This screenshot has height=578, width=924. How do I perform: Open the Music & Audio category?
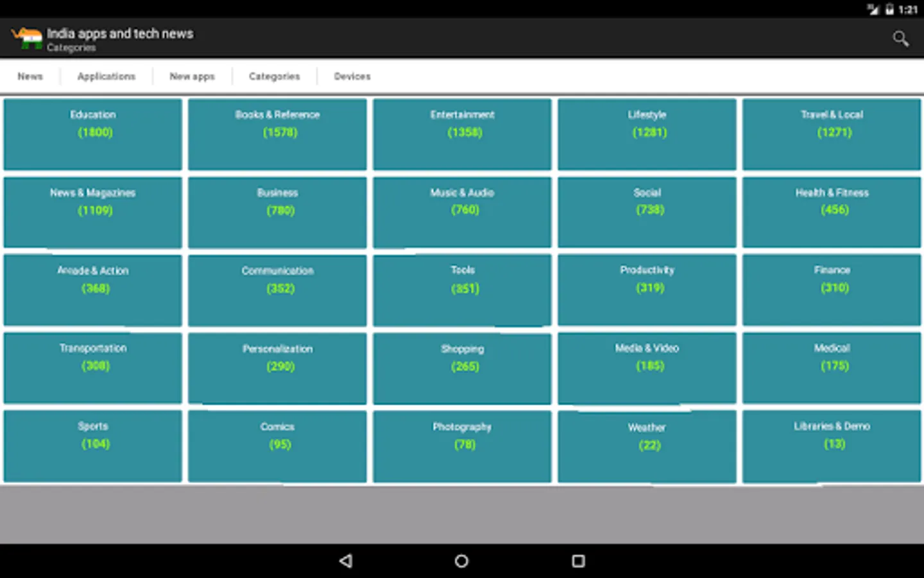pos(462,213)
